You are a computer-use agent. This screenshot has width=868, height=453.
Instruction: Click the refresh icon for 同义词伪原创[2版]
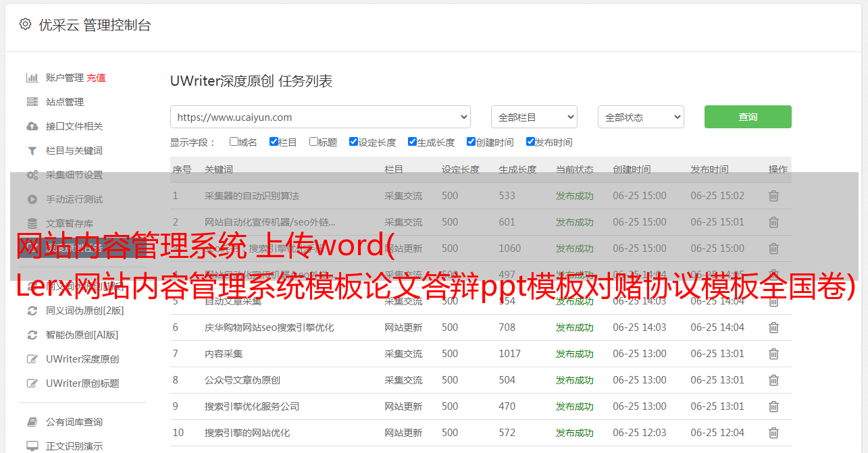click(32, 311)
